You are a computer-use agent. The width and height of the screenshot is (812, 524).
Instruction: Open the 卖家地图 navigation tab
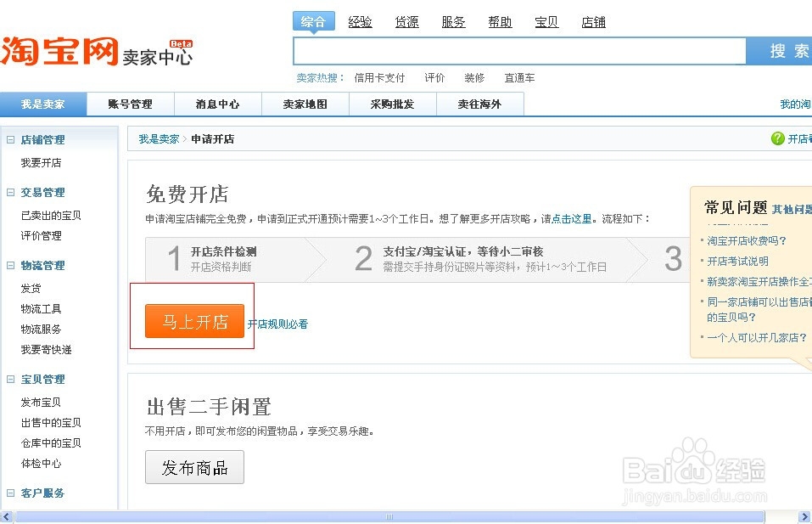pos(305,104)
